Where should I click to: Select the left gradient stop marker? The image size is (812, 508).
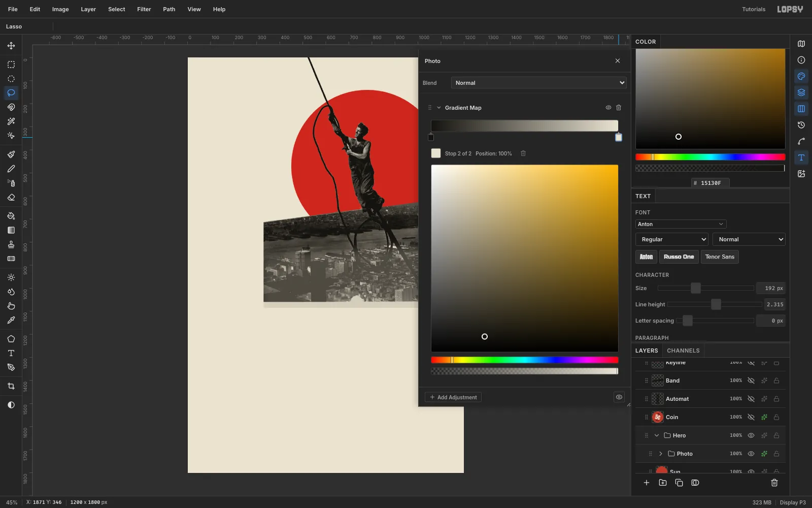[x=431, y=137]
